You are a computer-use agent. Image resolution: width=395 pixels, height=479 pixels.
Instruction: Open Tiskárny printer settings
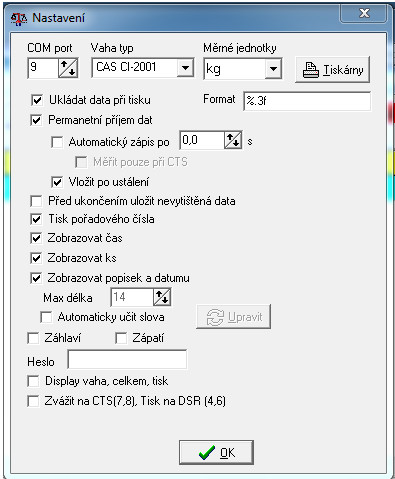click(332, 70)
